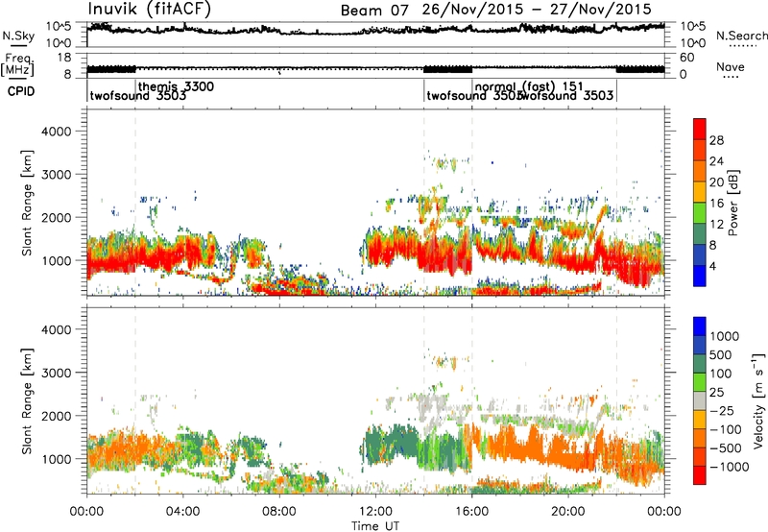Click the CPID row label
Image resolution: width=768 pixels, height=532 pixels.
[21, 91]
